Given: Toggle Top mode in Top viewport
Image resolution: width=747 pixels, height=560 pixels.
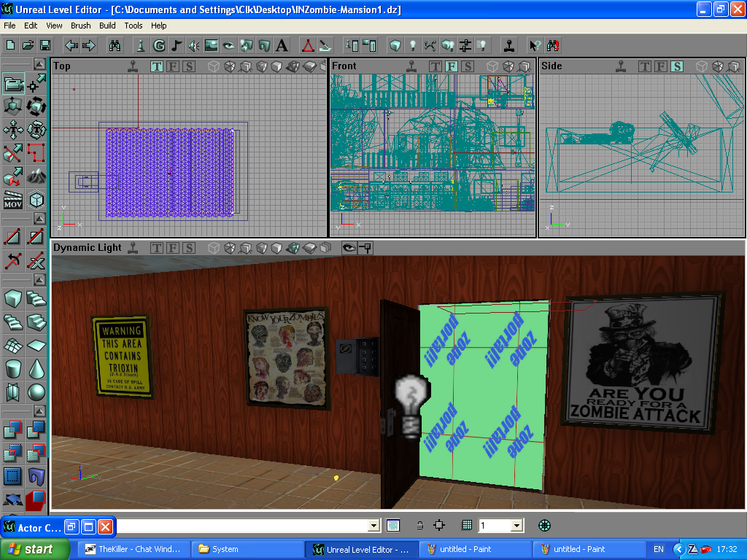Looking at the screenshot, I should coord(157,66).
